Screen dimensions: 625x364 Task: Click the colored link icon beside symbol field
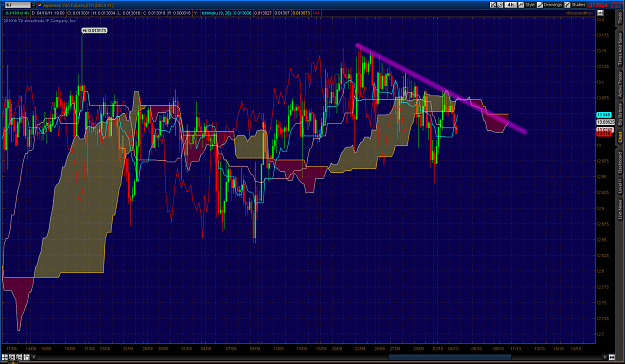[x=39, y=5]
